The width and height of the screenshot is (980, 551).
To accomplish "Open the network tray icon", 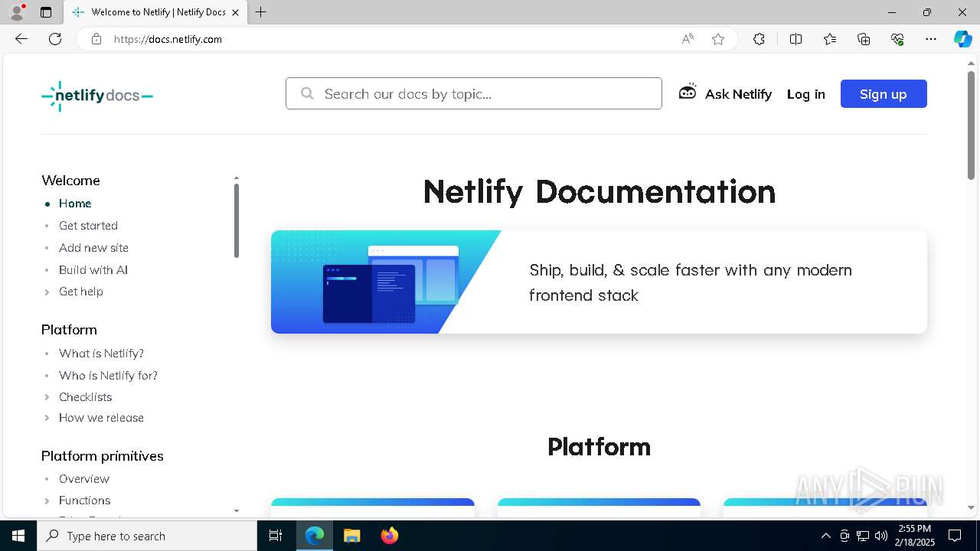I will pos(863,536).
